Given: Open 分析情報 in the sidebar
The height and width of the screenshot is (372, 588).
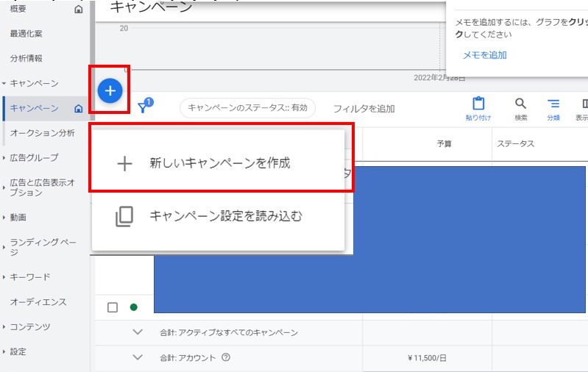Looking at the screenshot, I should point(26,58).
